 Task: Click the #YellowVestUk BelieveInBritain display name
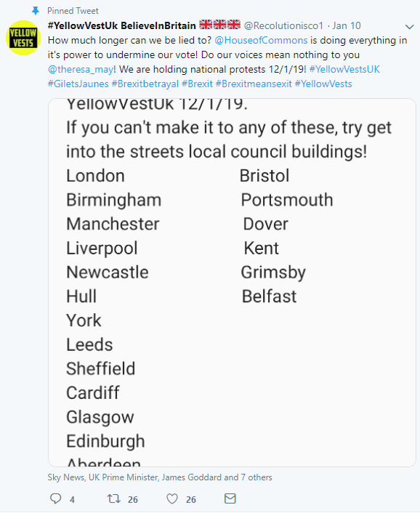(x=121, y=25)
